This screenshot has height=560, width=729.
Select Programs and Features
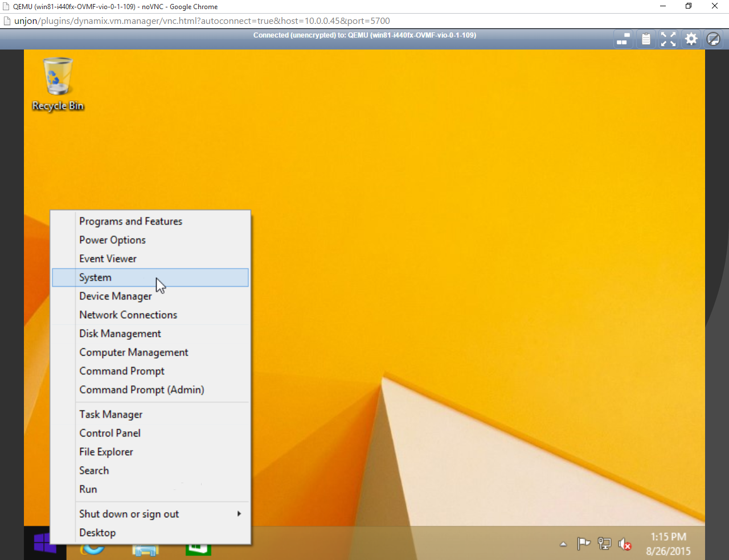tap(131, 221)
